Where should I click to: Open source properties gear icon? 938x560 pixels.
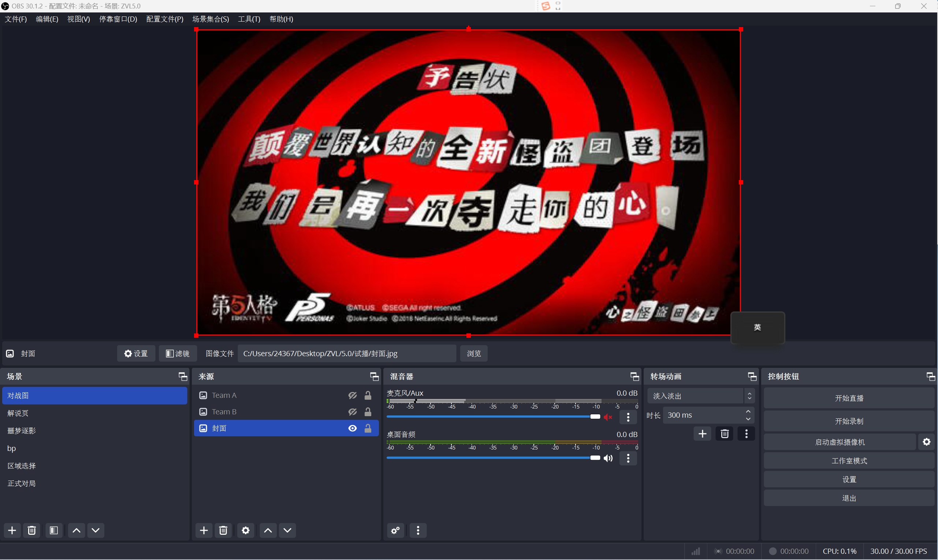pos(246,530)
